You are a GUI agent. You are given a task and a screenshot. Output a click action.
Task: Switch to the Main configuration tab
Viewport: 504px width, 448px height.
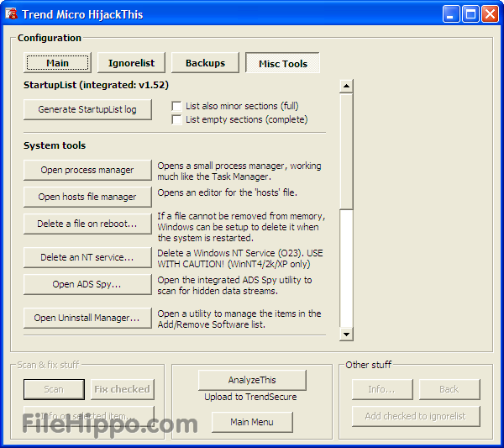point(57,63)
